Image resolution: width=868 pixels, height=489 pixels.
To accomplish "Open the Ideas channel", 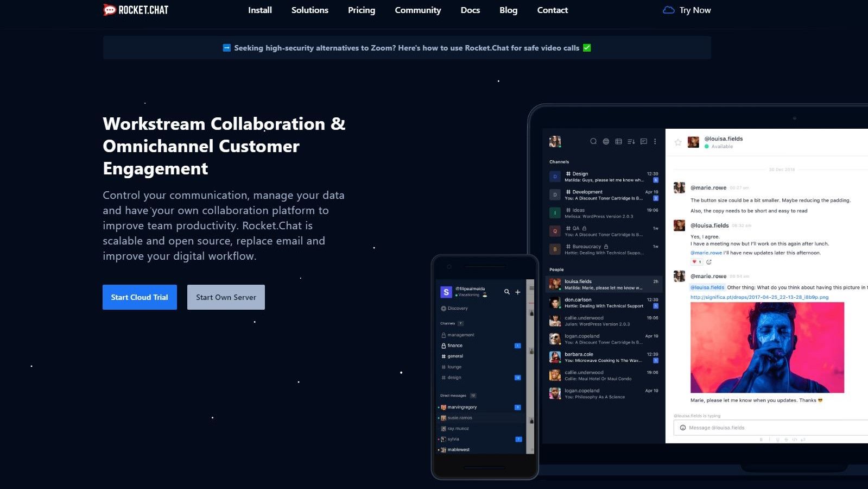I will click(x=604, y=213).
